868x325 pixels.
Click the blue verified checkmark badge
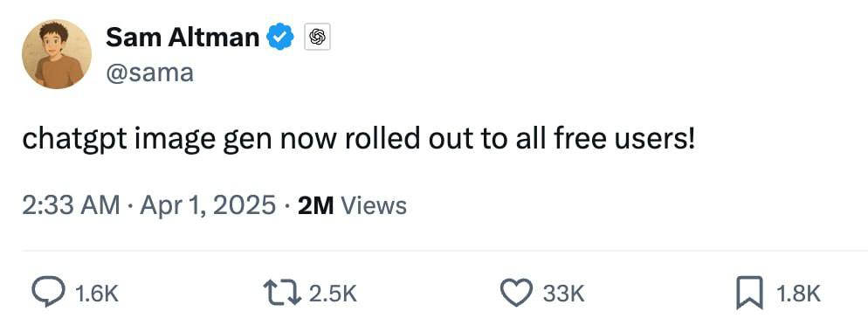(x=280, y=37)
